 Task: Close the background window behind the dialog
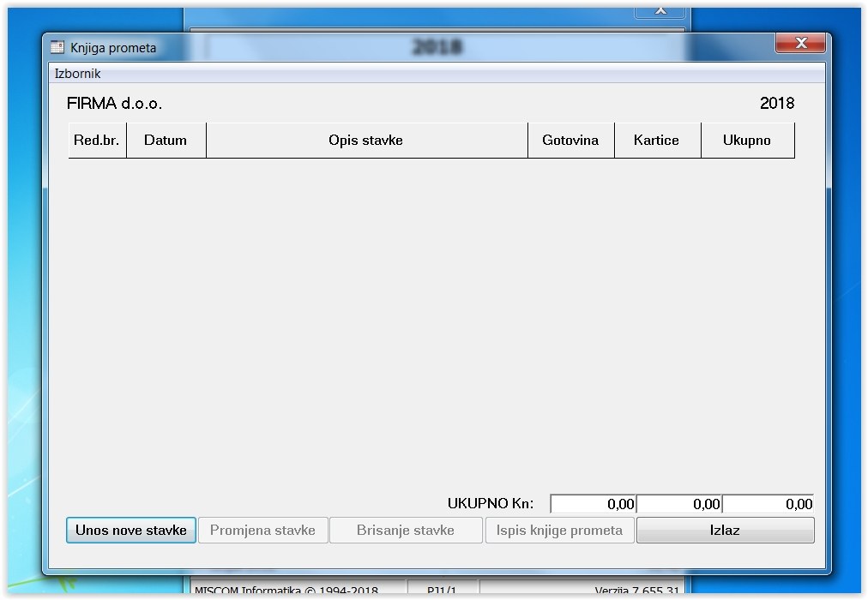point(660,11)
